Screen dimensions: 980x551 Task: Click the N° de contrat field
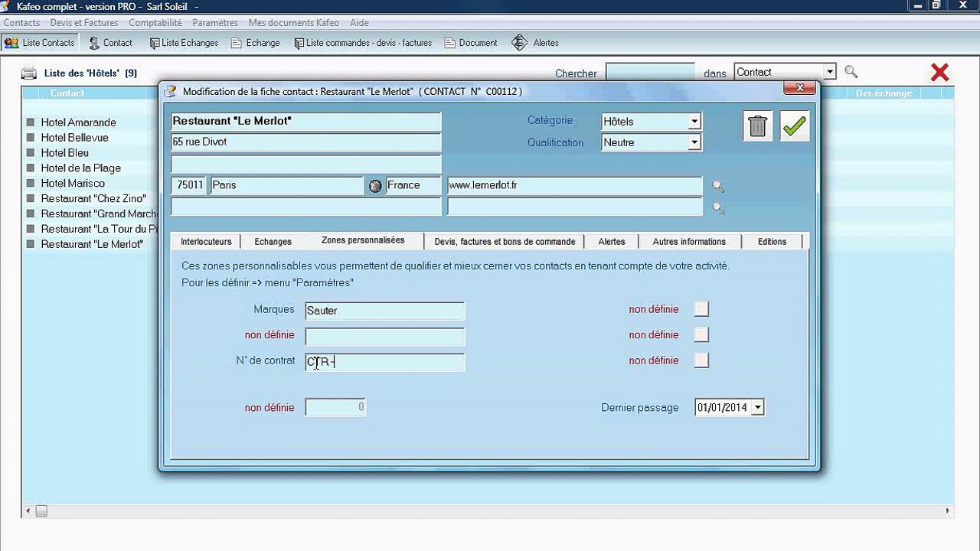pyautogui.click(x=384, y=362)
